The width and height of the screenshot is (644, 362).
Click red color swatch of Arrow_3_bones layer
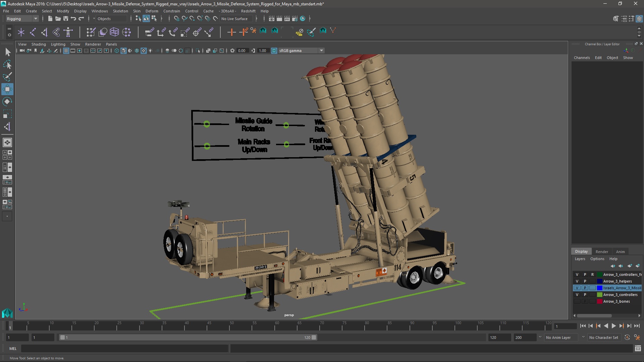tap(599, 301)
